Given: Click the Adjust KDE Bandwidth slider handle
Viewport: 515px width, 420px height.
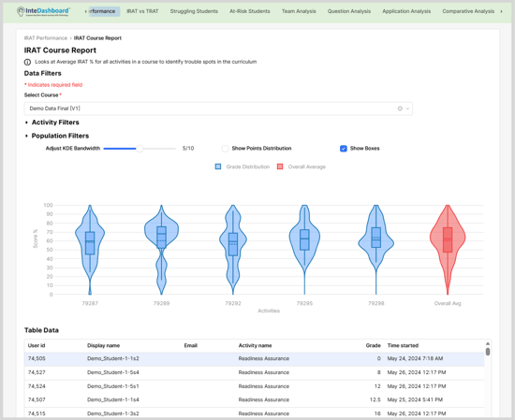Looking at the screenshot, I should tap(140, 149).
